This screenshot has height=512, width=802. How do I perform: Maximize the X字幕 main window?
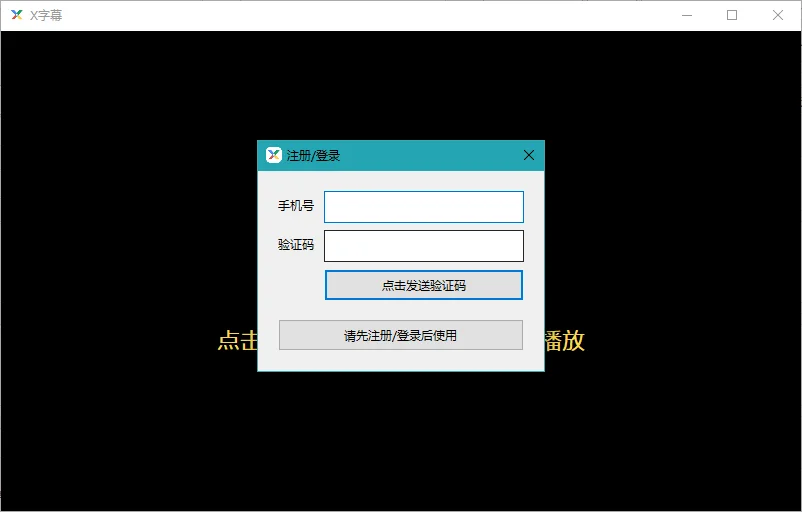point(732,15)
